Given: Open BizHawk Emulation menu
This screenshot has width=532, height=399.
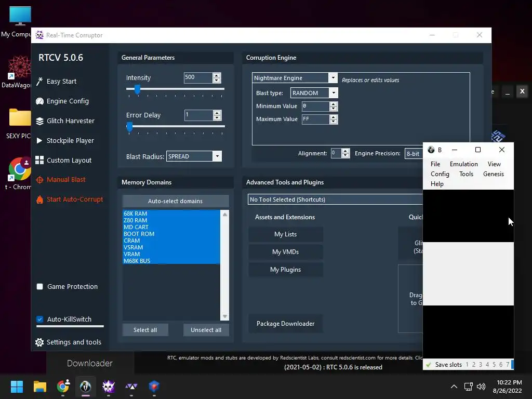Looking at the screenshot, I should [x=464, y=164].
